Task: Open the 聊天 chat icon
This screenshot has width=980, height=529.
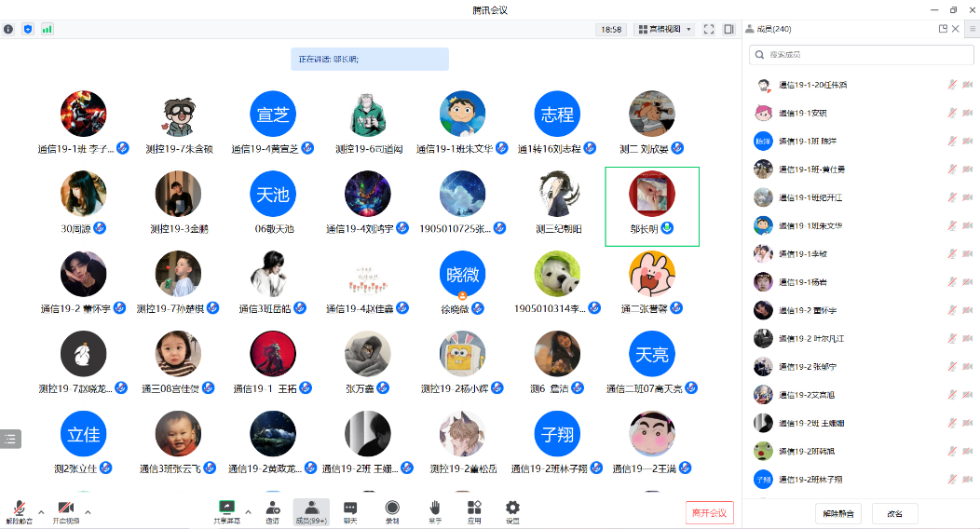Action: coord(350,510)
